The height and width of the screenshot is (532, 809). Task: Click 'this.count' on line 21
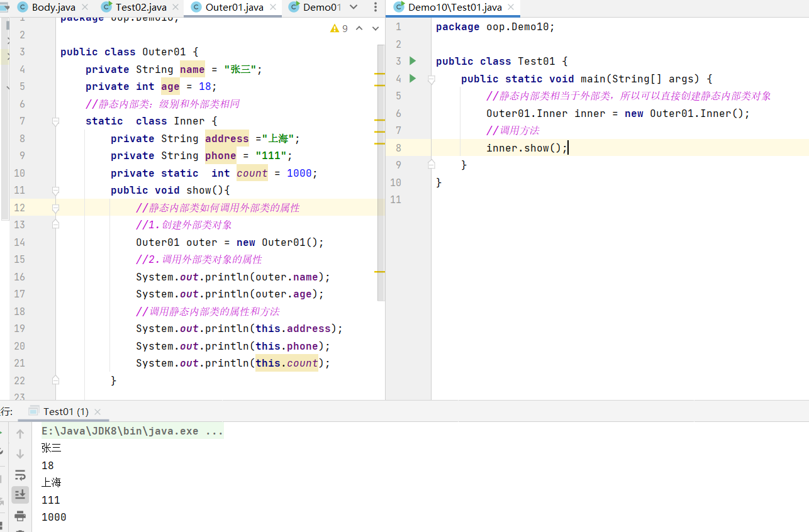(x=287, y=363)
